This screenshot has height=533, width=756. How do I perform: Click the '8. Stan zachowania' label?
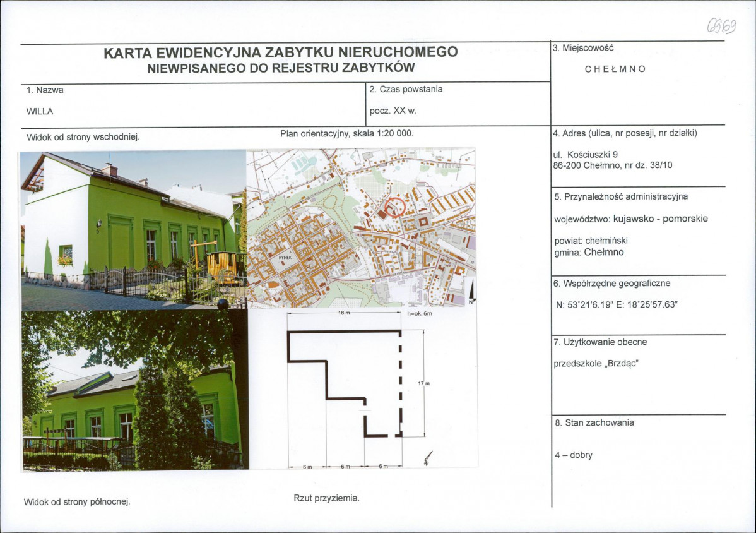pyautogui.click(x=594, y=423)
